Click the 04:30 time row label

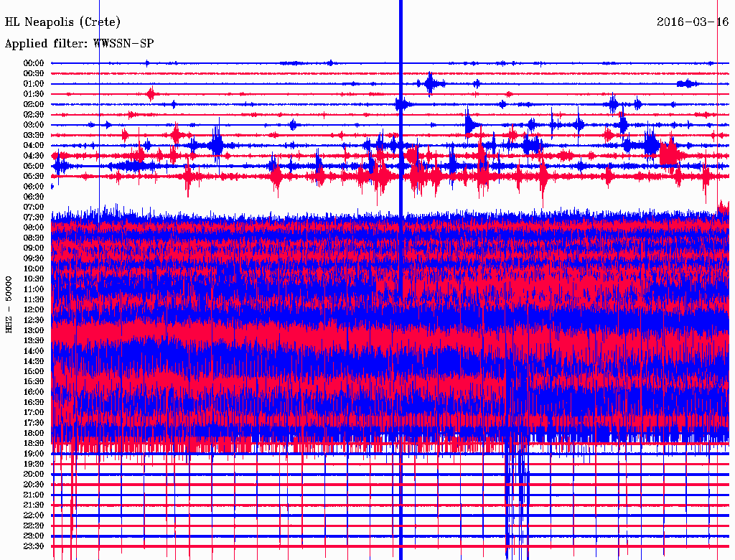34,156
